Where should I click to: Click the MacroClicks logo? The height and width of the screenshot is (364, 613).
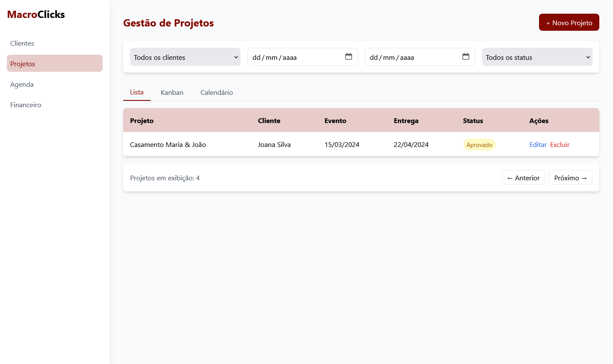[36, 14]
